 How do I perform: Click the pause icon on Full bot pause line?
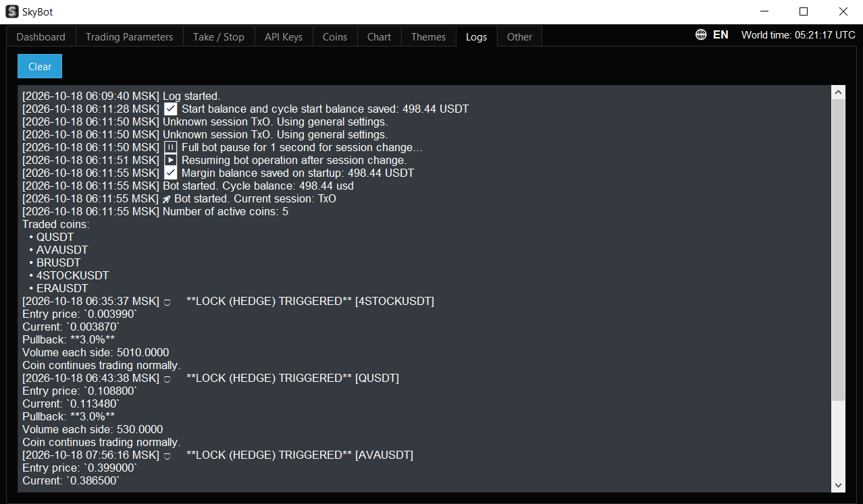[171, 148]
